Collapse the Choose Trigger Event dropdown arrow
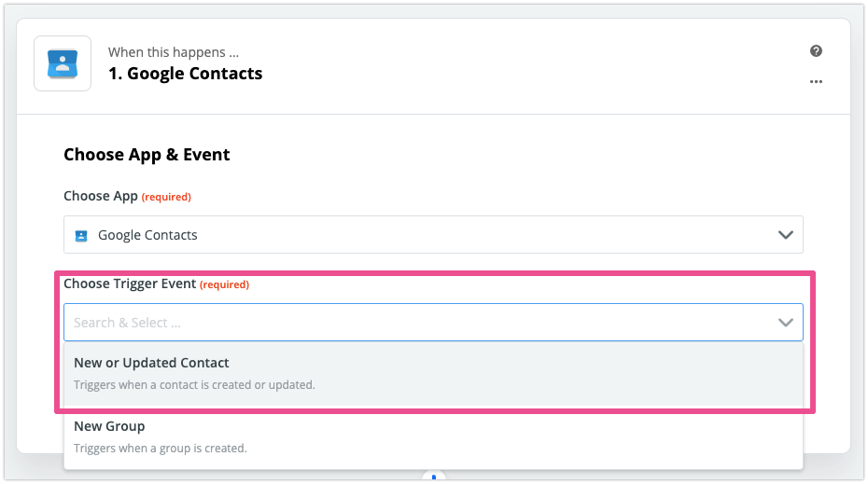Screen dimensions: 868x484 (785, 323)
